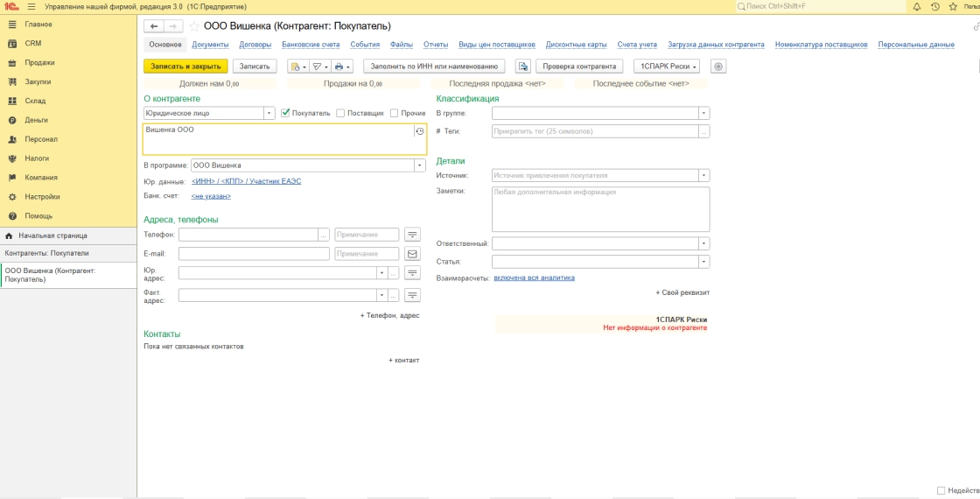Switch to the События tab
980x499 pixels.
coord(365,45)
